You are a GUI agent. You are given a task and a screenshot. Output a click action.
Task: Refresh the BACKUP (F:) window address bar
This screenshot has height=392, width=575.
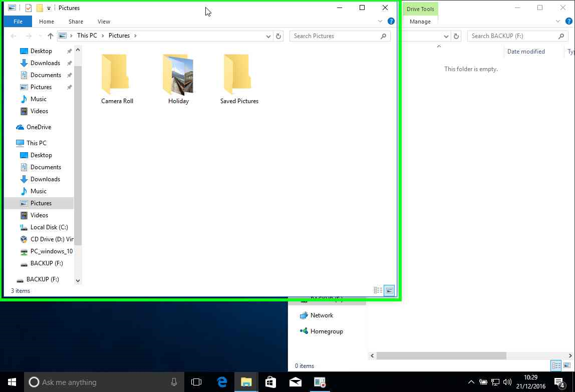click(456, 36)
